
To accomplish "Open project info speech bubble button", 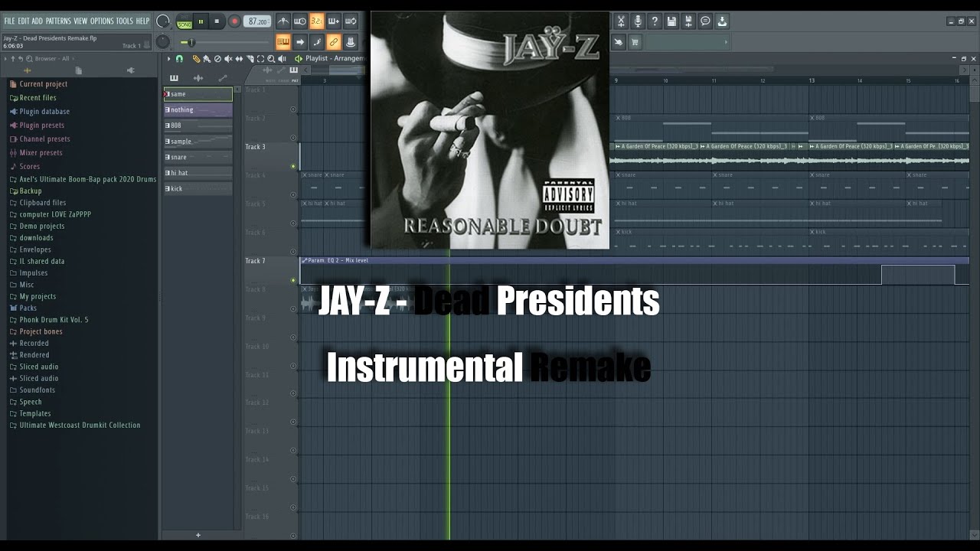I will click(705, 21).
